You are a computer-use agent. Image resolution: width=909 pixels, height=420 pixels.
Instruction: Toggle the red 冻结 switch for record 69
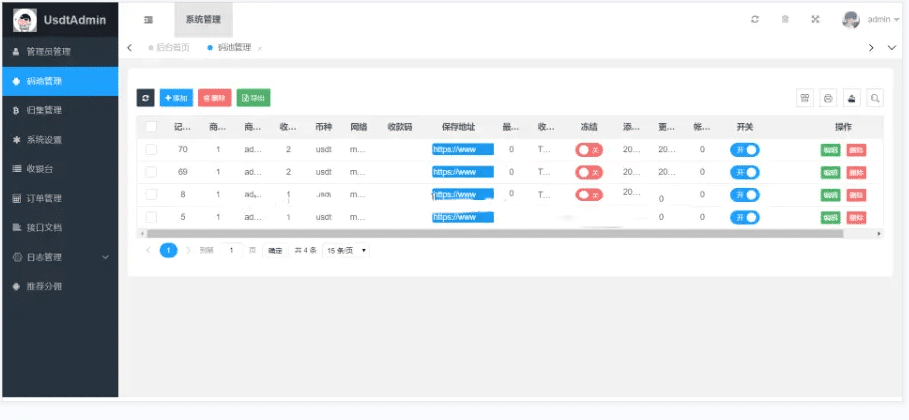pos(589,172)
